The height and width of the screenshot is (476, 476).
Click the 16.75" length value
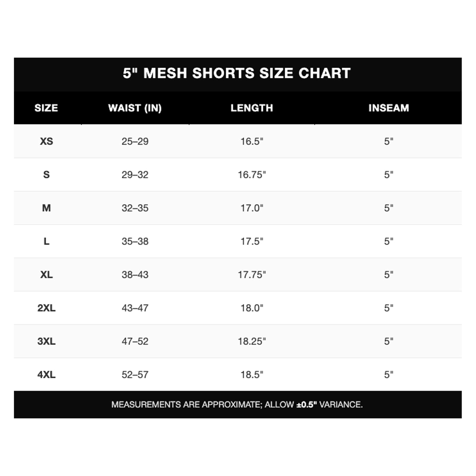(252, 175)
